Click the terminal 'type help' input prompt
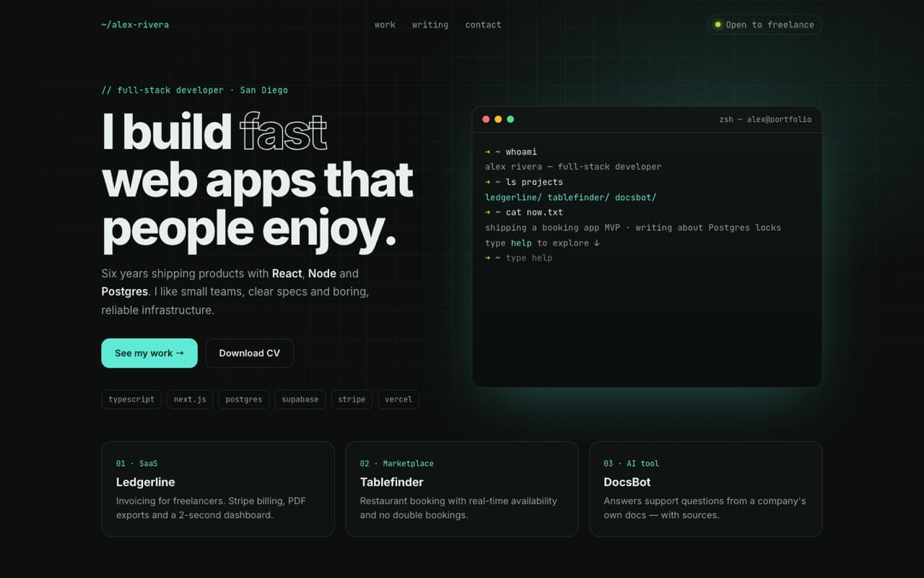Screen dimensions: 924x578 click(646, 258)
